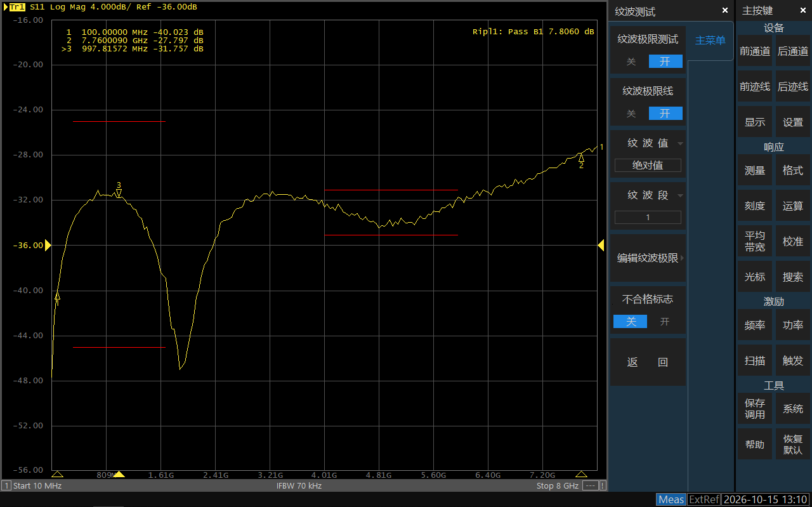Viewport: 812px width, 507px height.
Task: Click the 返回 button
Action: pos(648,362)
